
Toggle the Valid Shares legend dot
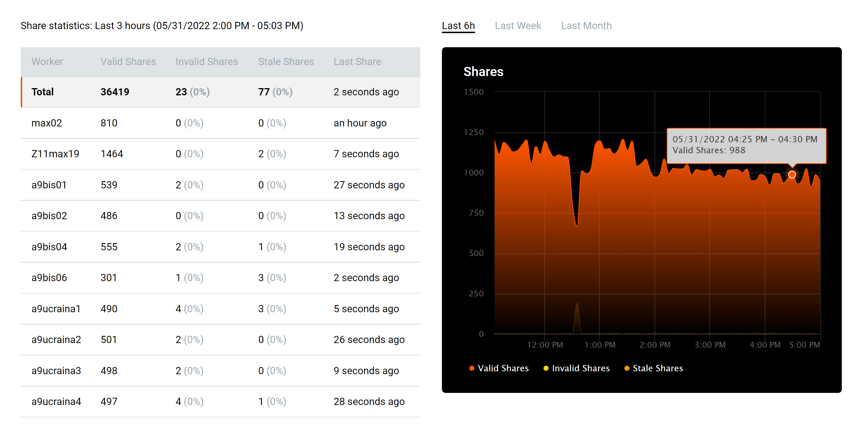[471, 368]
